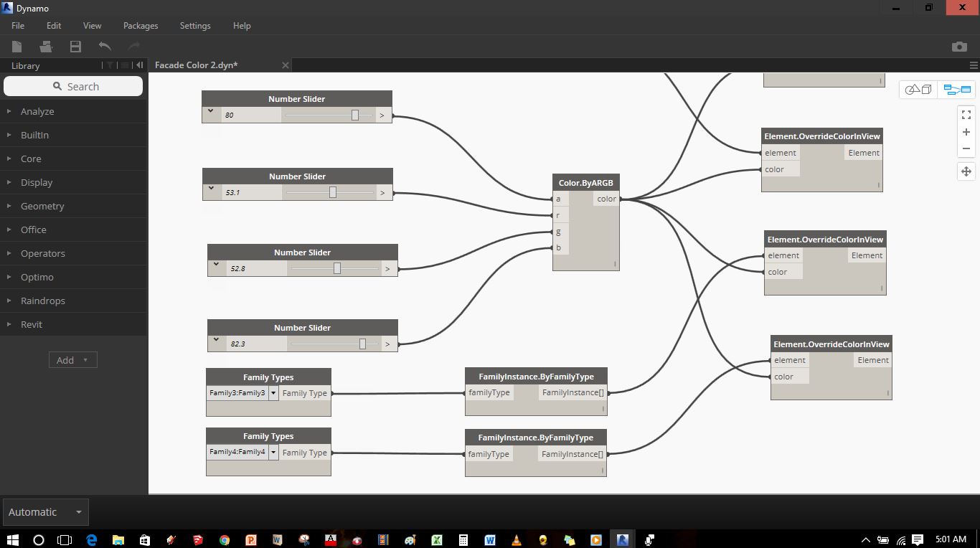Switch to 3D background preview navigation
The image size is (980, 548).
[x=918, y=90]
